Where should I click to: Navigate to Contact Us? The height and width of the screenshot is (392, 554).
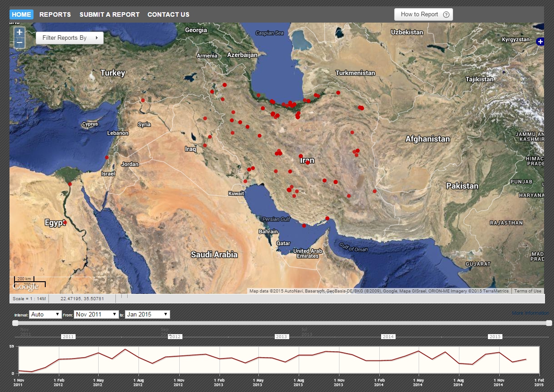pyautogui.click(x=168, y=14)
